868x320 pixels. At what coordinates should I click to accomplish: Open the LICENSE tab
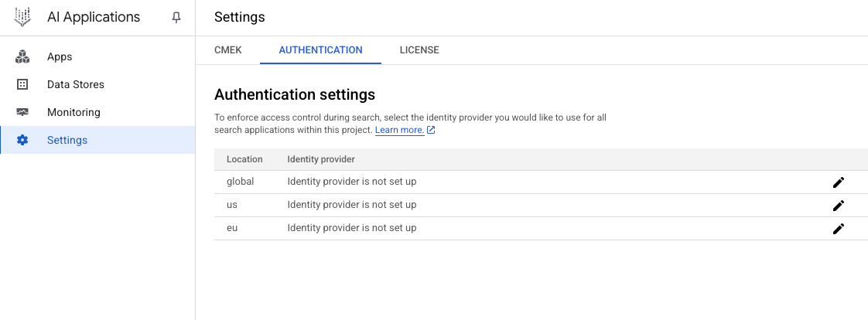pyautogui.click(x=419, y=50)
